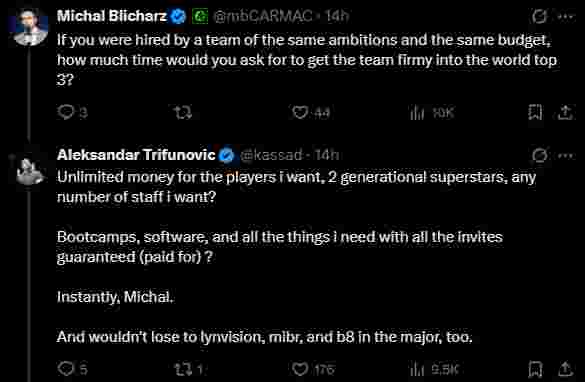Open more options on Aleksandar's tweet
Image resolution: width=585 pixels, height=382 pixels.
tap(566, 155)
